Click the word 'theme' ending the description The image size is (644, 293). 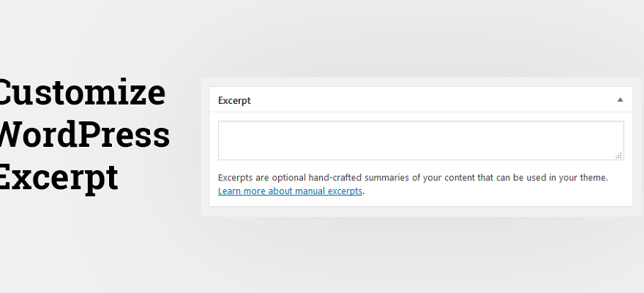(x=593, y=178)
